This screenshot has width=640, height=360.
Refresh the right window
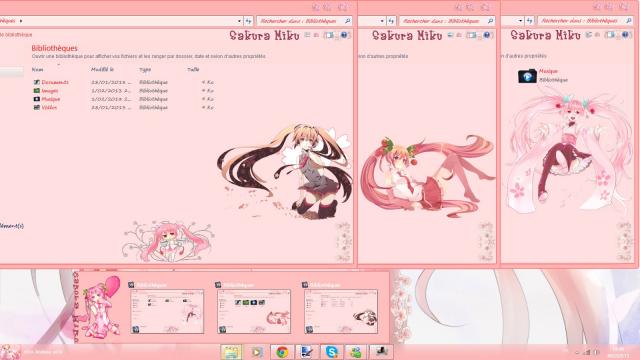coord(529,20)
